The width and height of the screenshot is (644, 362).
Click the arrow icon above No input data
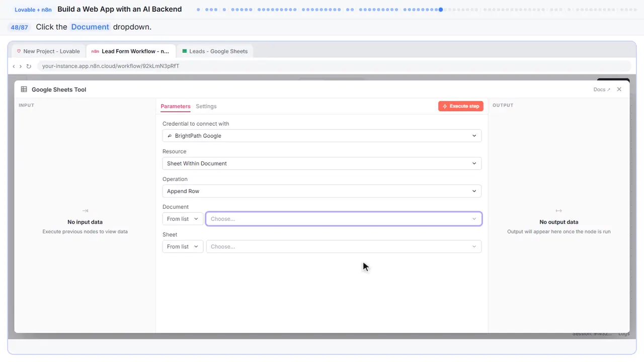click(x=85, y=211)
